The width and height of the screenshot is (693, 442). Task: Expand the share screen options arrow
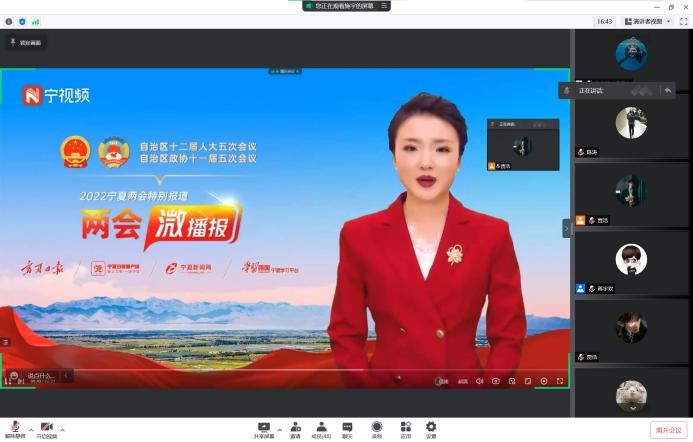pos(279,428)
